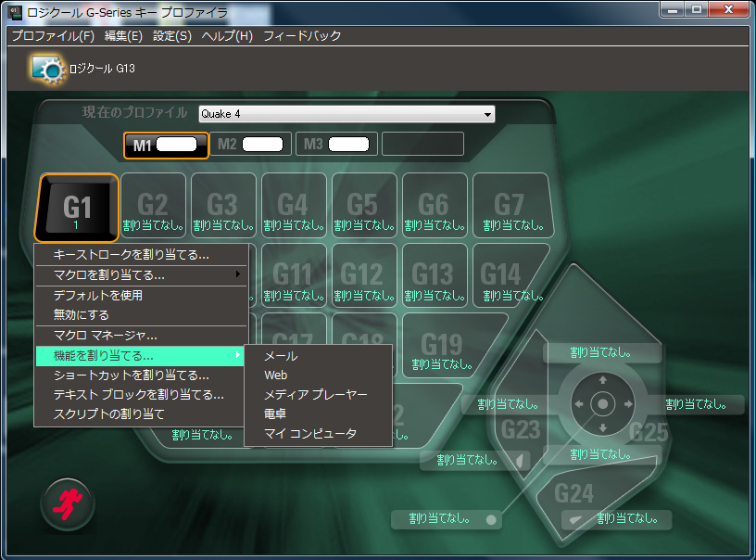Select the G7 key

[x=509, y=206]
